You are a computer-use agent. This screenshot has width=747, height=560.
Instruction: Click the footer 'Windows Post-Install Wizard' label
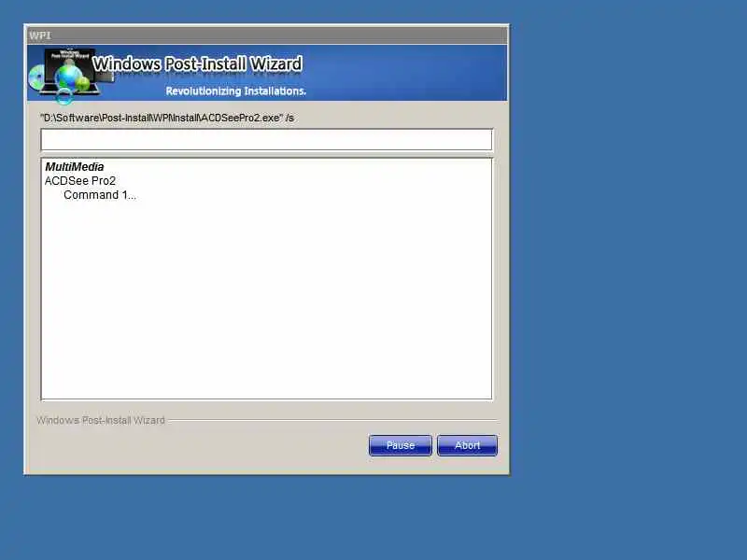pyautogui.click(x=101, y=420)
